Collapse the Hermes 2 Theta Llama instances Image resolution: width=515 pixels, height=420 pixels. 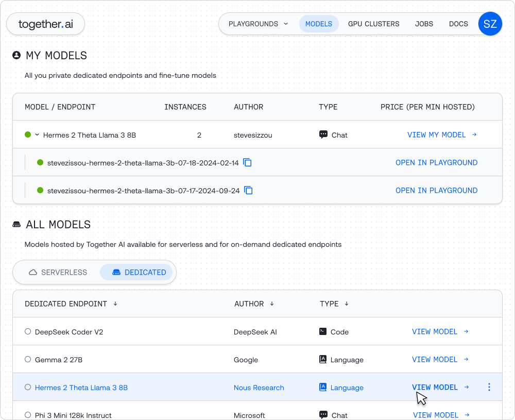coord(37,135)
